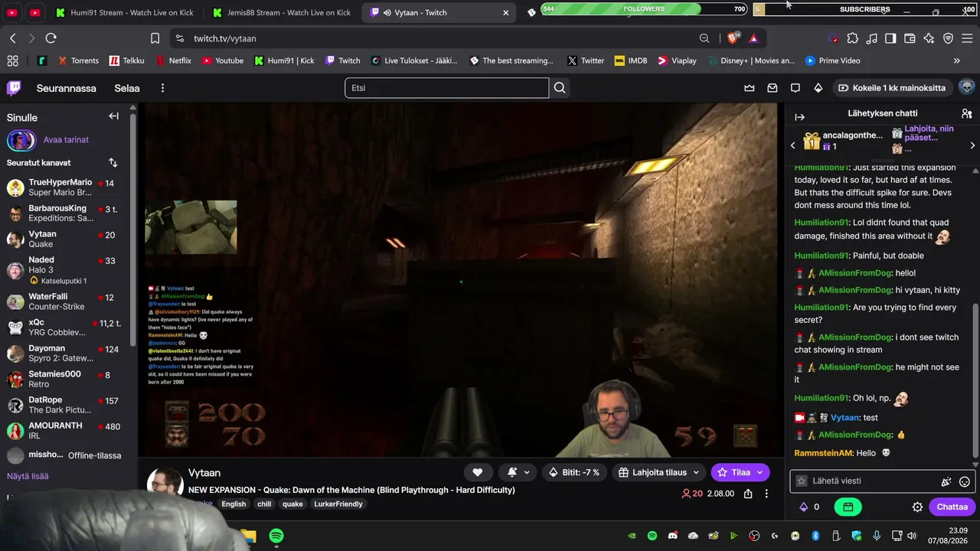Click the quake stream tag
This screenshot has height=551, width=980.
click(292, 504)
